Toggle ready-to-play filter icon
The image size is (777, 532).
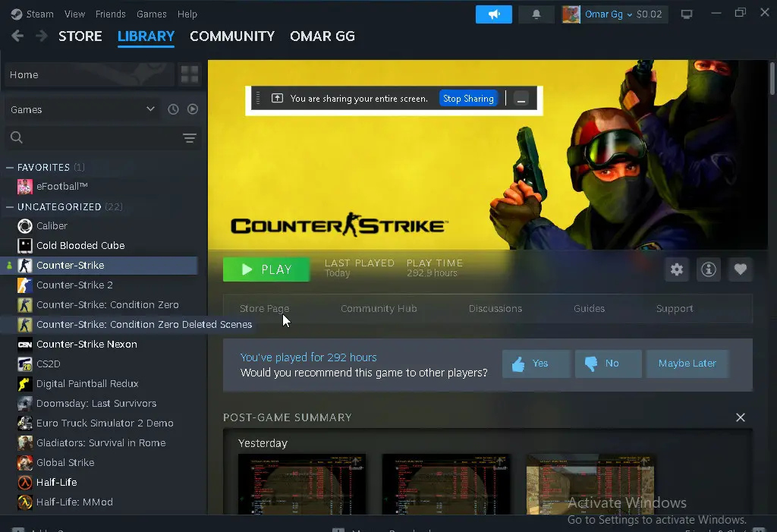pyautogui.click(x=193, y=109)
